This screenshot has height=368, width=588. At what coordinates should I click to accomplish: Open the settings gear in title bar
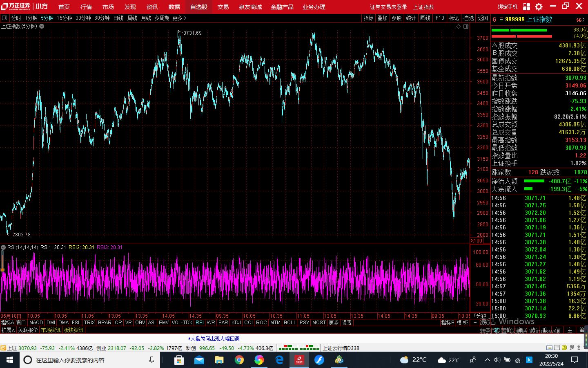(x=539, y=7)
